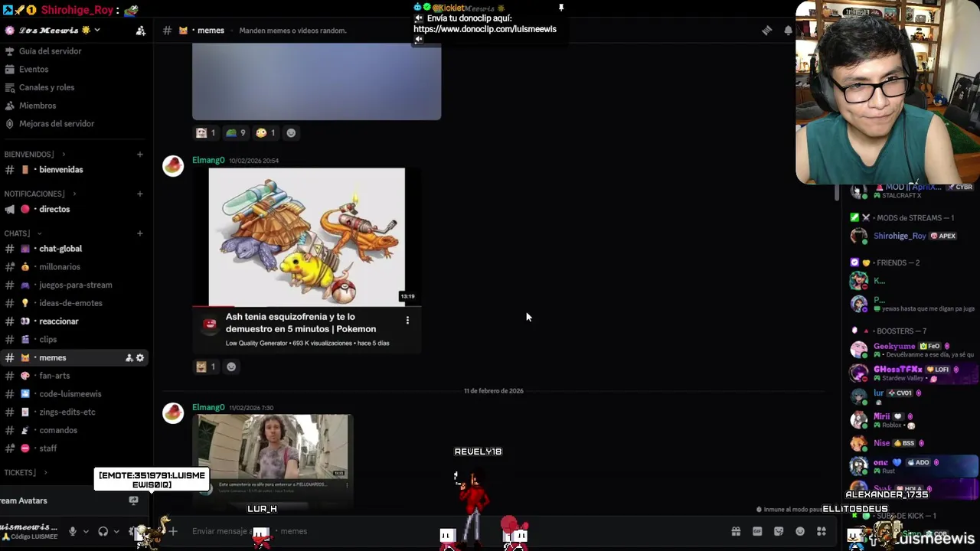This screenshot has height=551, width=980.
Task: Open notification bell in channel header
Action: [788, 31]
